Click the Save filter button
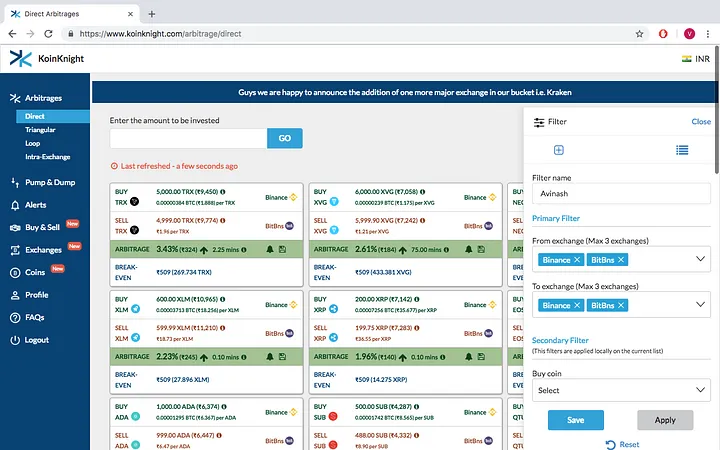 tap(575, 420)
